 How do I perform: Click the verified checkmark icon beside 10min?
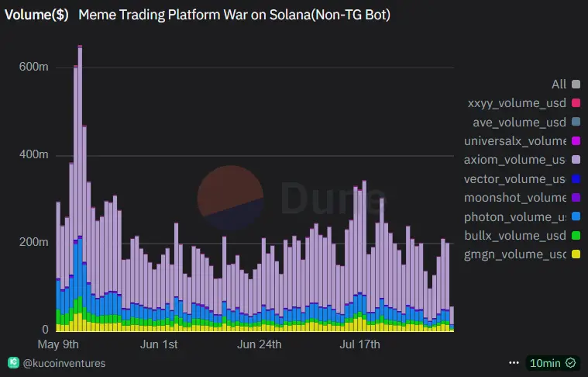(x=570, y=363)
